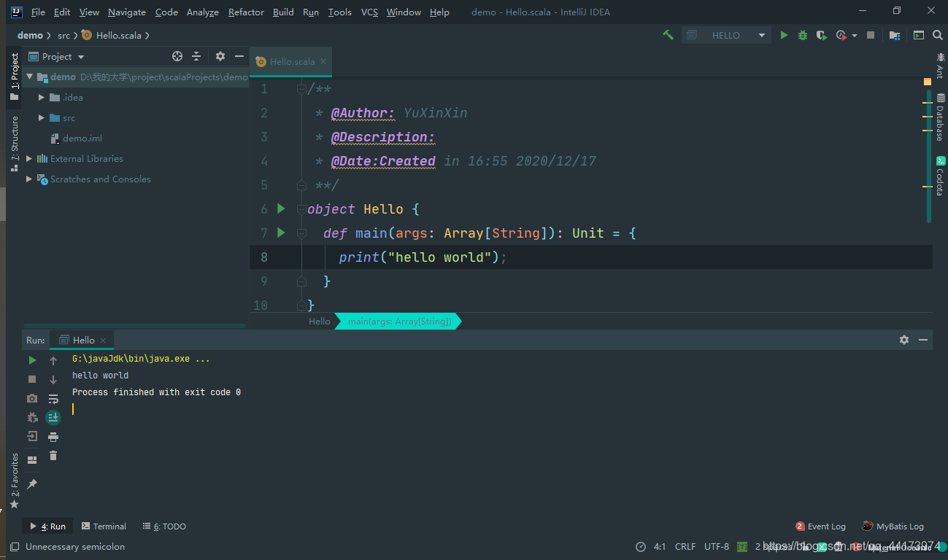Expand External Libraries

click(29, 158)
